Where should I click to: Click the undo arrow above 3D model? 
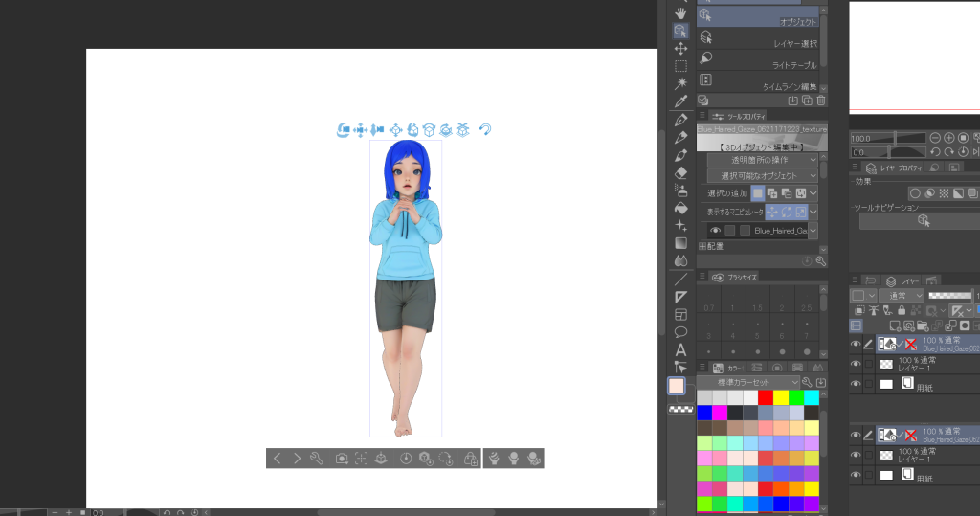(485, 129)
